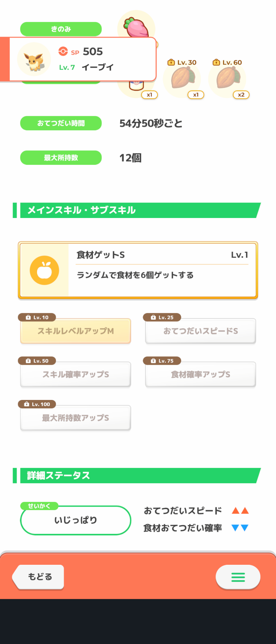Select the 食材確率アップS sub skill
Screen dimensions: 276x644
[x=200, y=374]
